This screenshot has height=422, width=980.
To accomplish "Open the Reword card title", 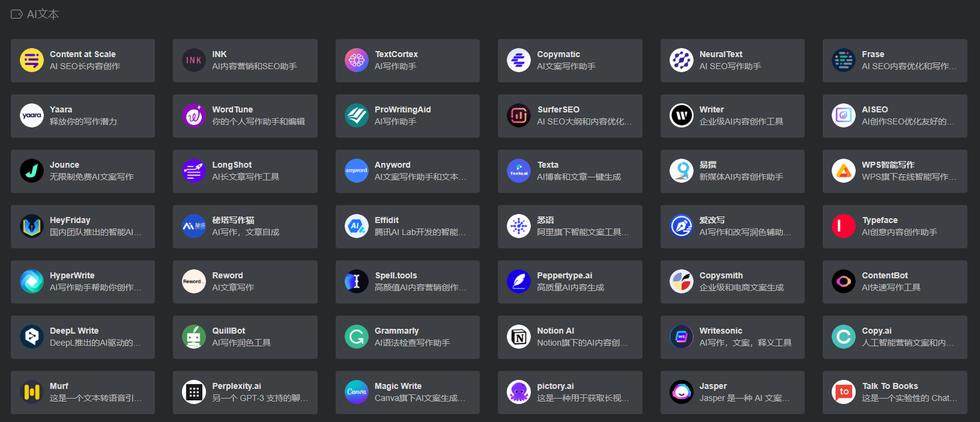I will 228,275.
